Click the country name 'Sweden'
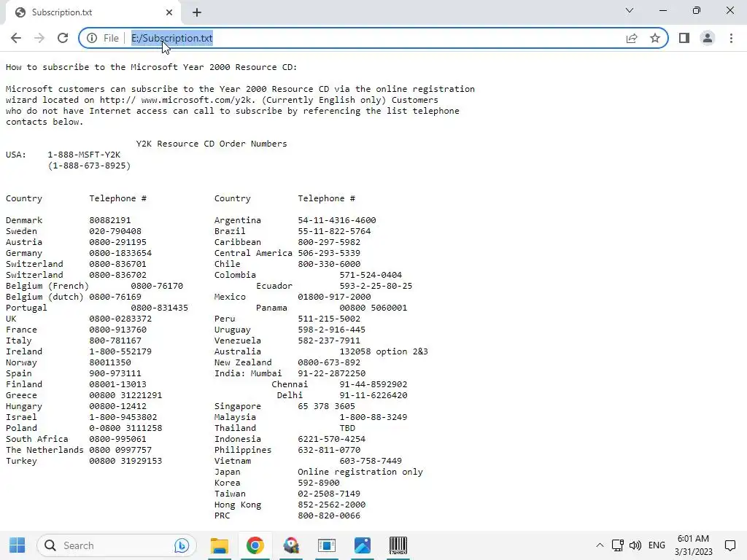 21,231
